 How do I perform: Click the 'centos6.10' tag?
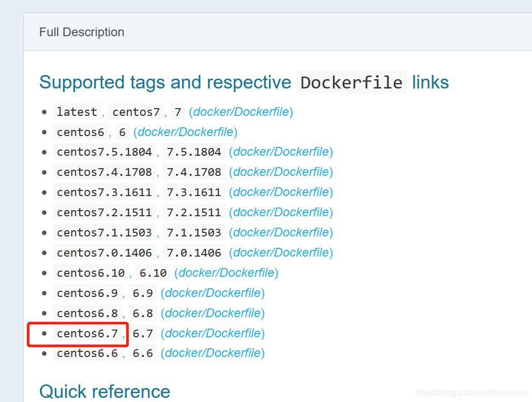coord(91,273)
